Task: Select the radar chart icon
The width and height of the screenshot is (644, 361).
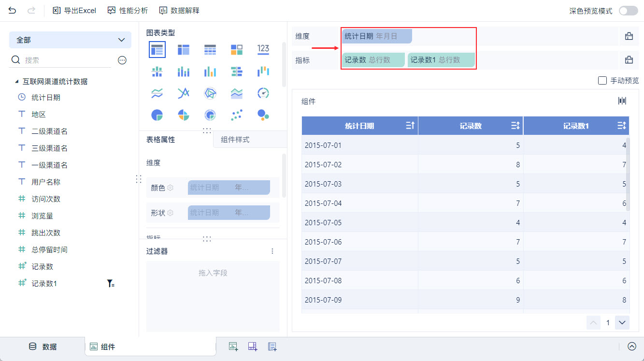Action: [210, 93]
